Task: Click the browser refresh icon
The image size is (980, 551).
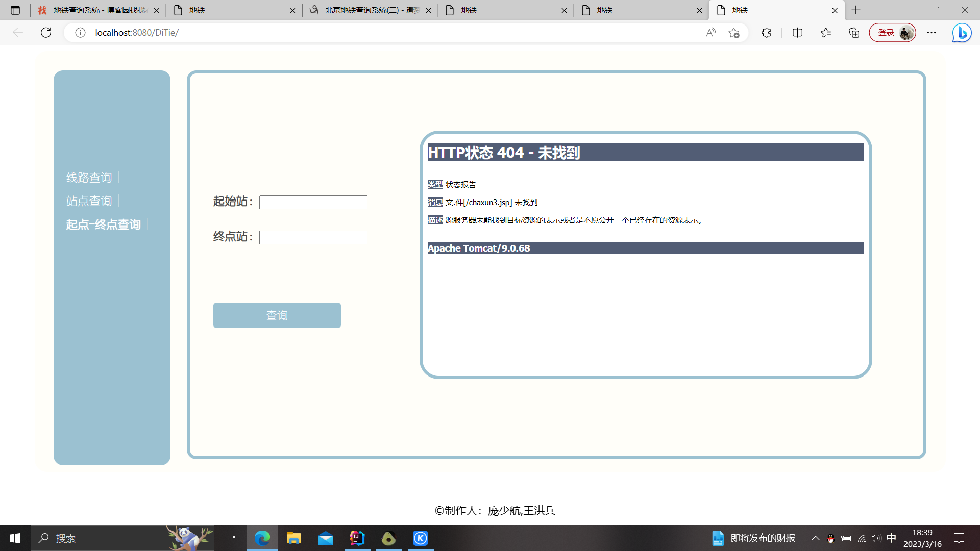Action: tap(46, 33)
